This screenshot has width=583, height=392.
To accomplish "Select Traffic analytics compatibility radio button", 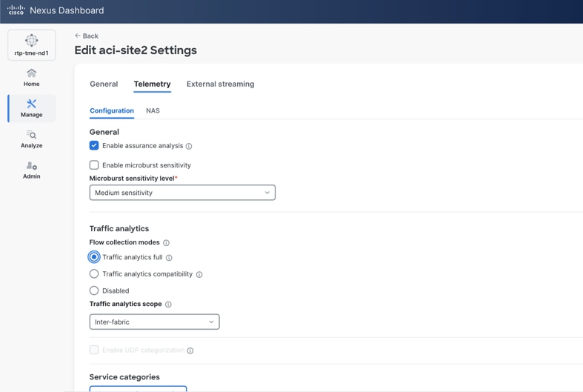I will coord(94,273).
